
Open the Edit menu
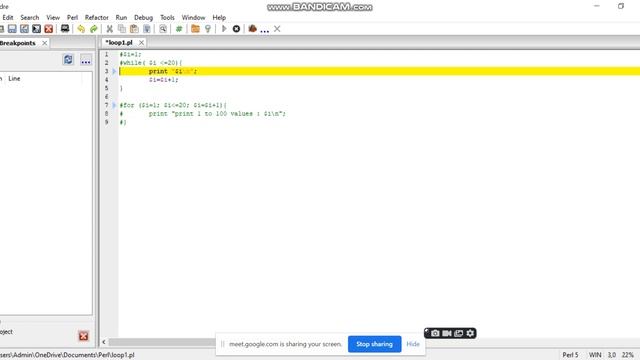coord(8,18)
